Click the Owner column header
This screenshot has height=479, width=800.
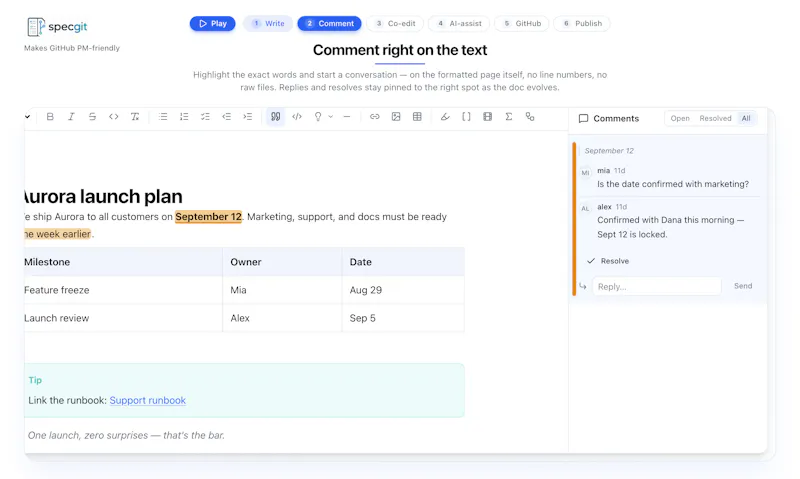click(x=282, y=262)
